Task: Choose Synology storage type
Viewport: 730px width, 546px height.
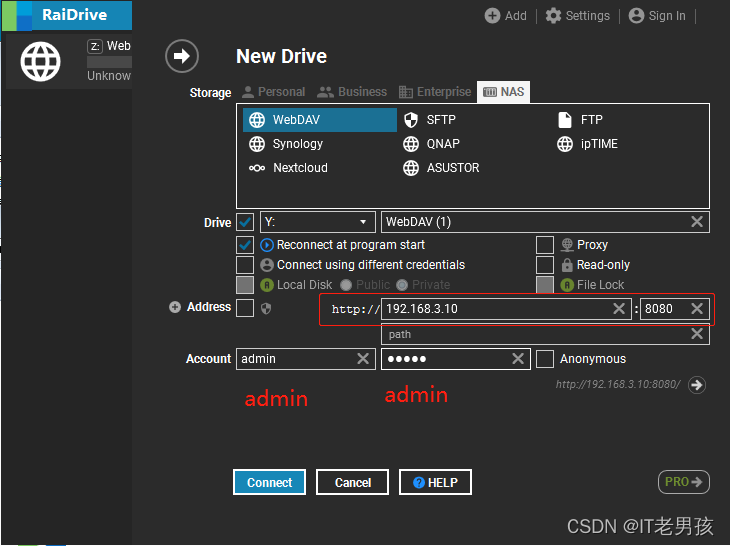Action: [x=286, y=144]
